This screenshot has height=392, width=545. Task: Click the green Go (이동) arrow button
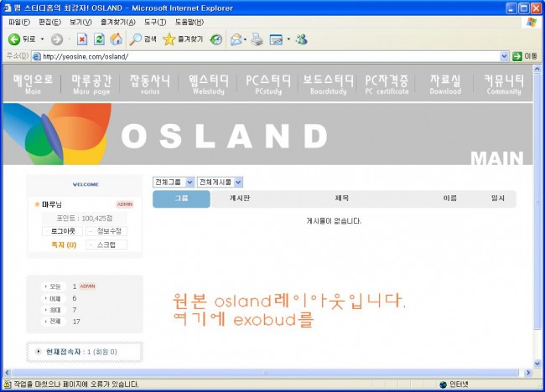pos(517,56)
